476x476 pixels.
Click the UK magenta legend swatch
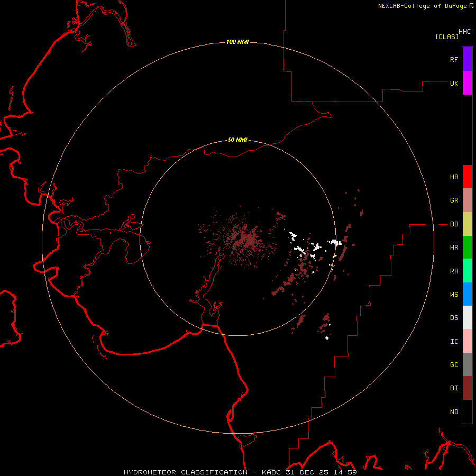coord(467,83)
